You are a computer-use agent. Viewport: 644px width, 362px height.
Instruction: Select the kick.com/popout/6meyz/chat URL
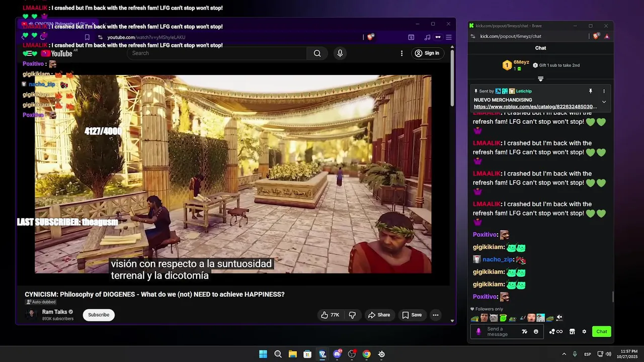click(511, 36)
